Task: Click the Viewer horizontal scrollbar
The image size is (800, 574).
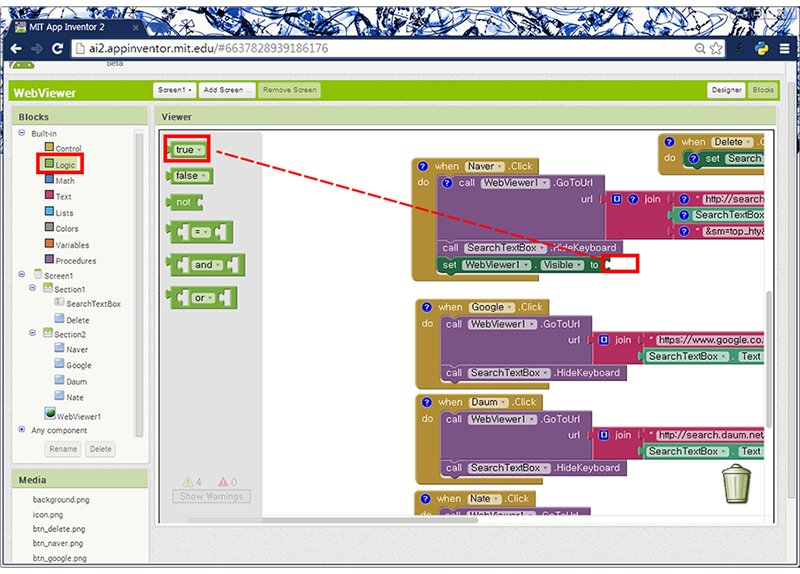Action: click(x=332, y=520)
